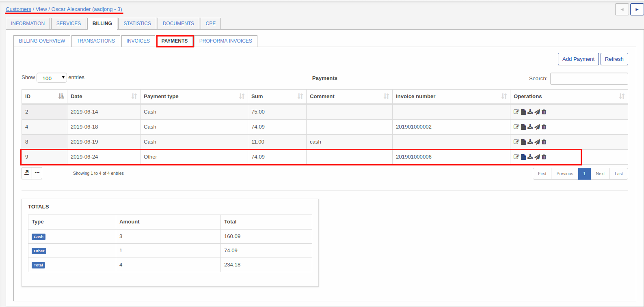Go to Last page of payments

[x=619, y=174]
